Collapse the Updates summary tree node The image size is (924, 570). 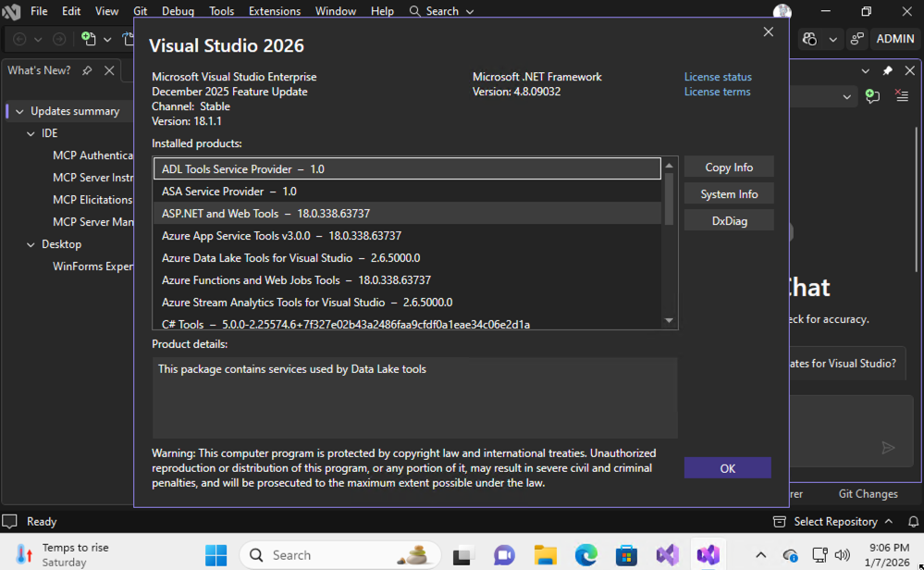[x=18, y=111]
